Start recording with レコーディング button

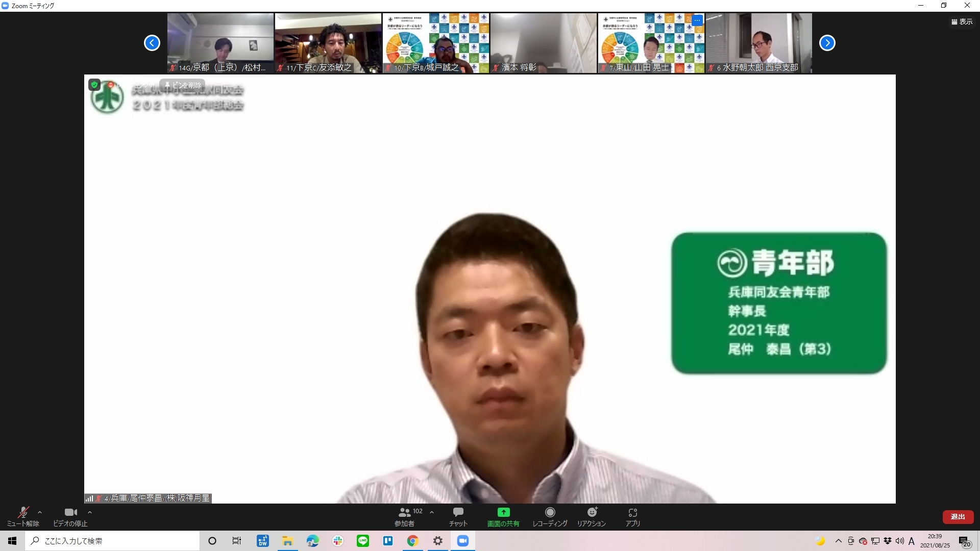click(x=550, y=517)
